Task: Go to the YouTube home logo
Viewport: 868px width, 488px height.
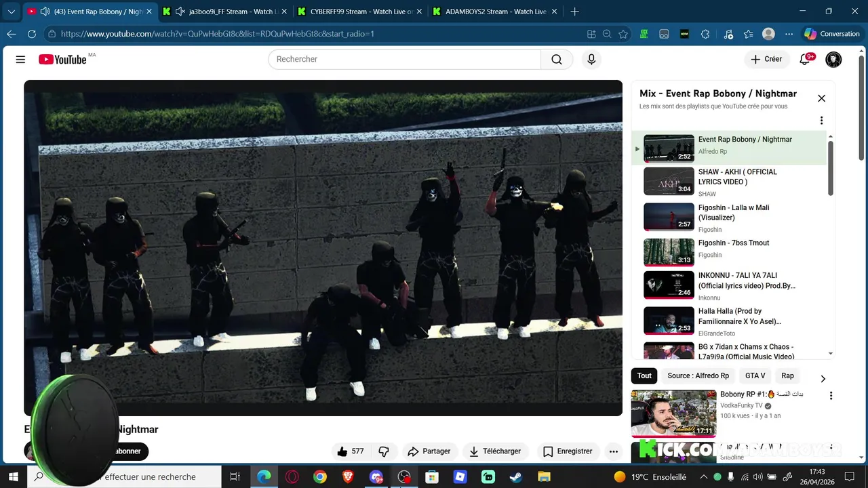Action: (x=62, y=60)
